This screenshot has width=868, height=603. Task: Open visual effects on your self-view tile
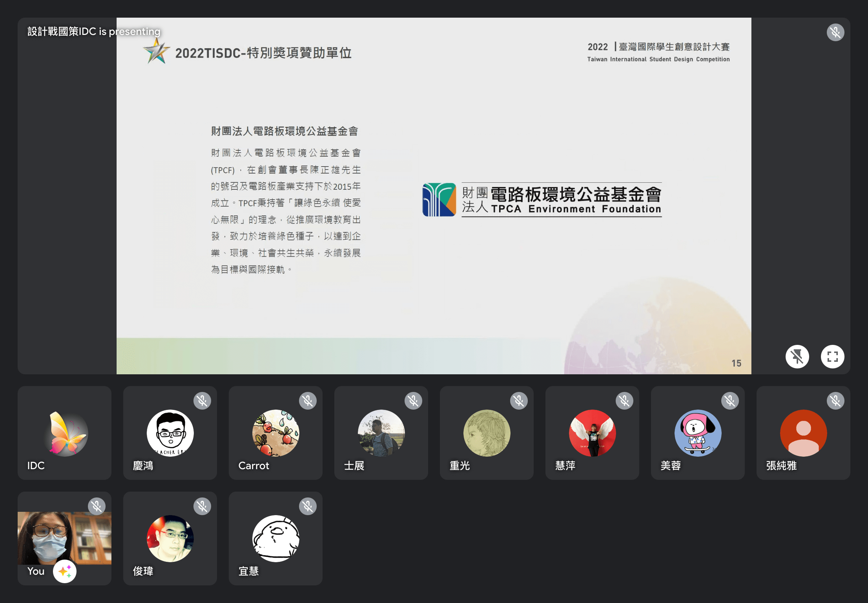point(64,572)
